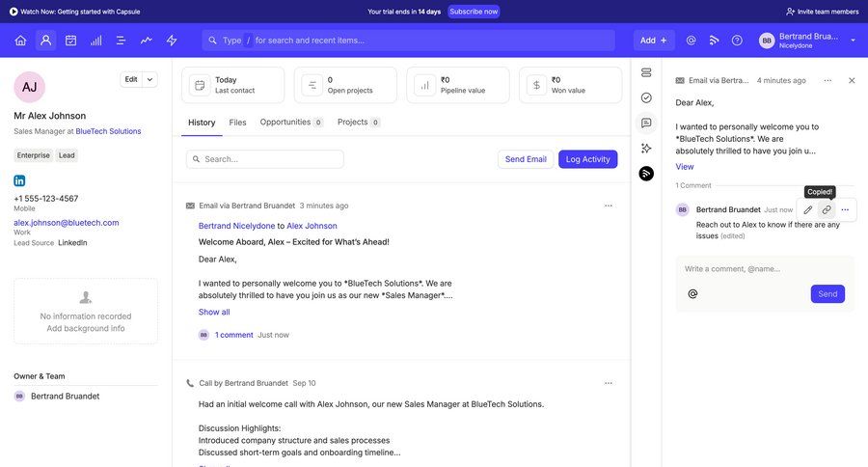Open the Help question mark icon
The image size is (868, 467).
coord(737,41)
